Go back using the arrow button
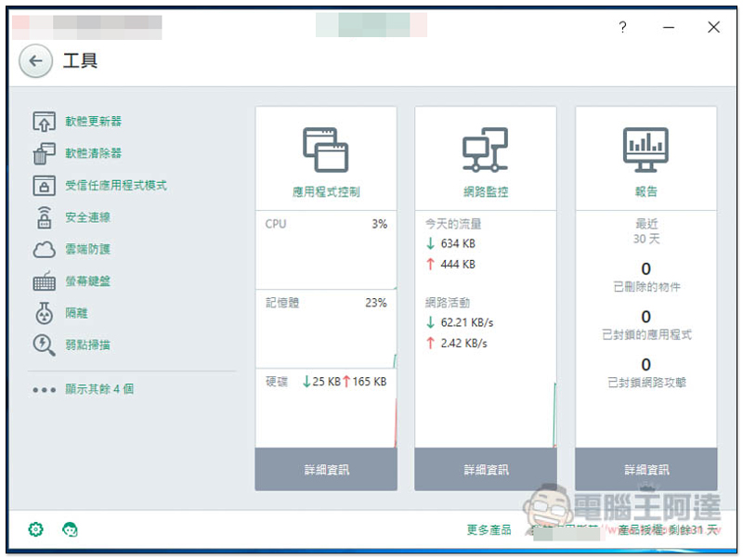 coord(35,61)
